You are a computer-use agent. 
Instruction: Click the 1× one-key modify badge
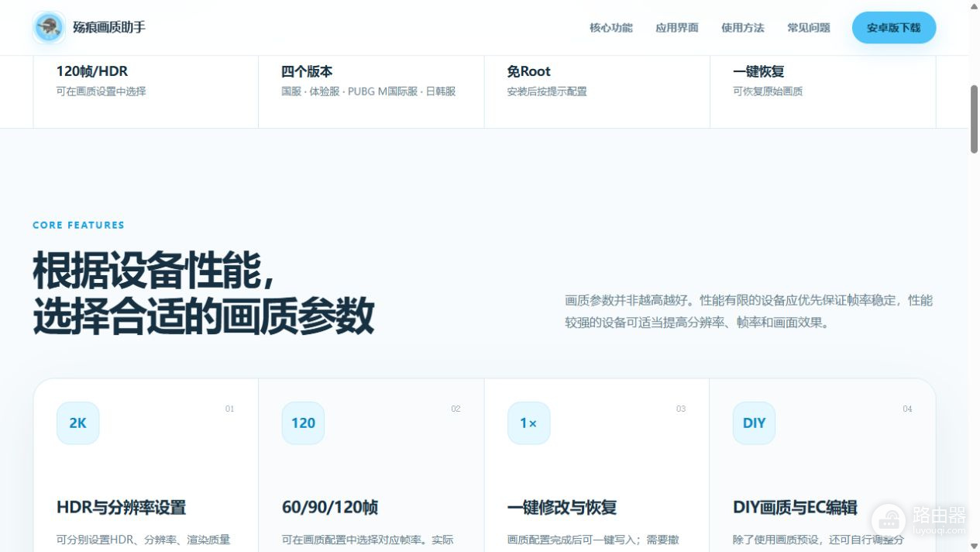[528, 423]
